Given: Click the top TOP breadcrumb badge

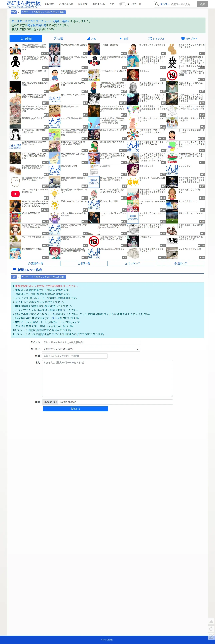Looking at the screenshot, I should pyautogui.click(x=14, y=12).
